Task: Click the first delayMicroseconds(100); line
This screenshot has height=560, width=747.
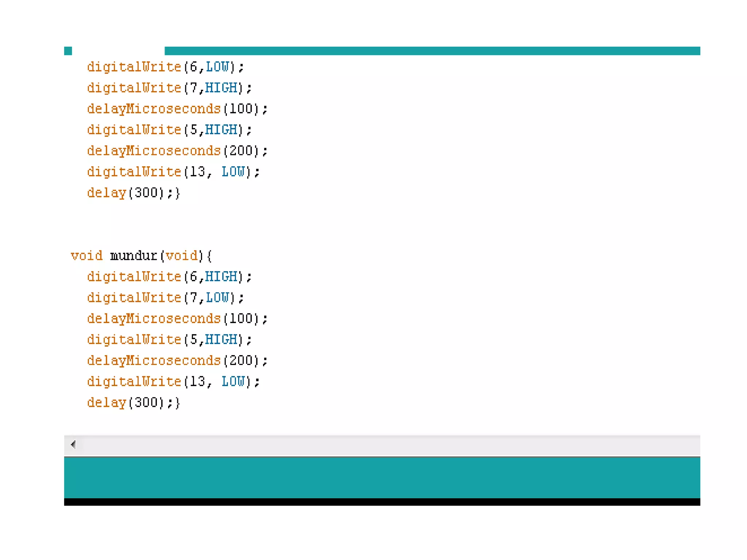Action: [x=177, y=109]
